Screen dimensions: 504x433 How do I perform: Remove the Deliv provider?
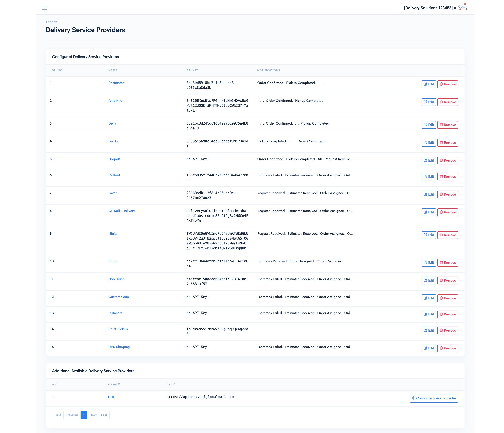click(x=448, y=125)
